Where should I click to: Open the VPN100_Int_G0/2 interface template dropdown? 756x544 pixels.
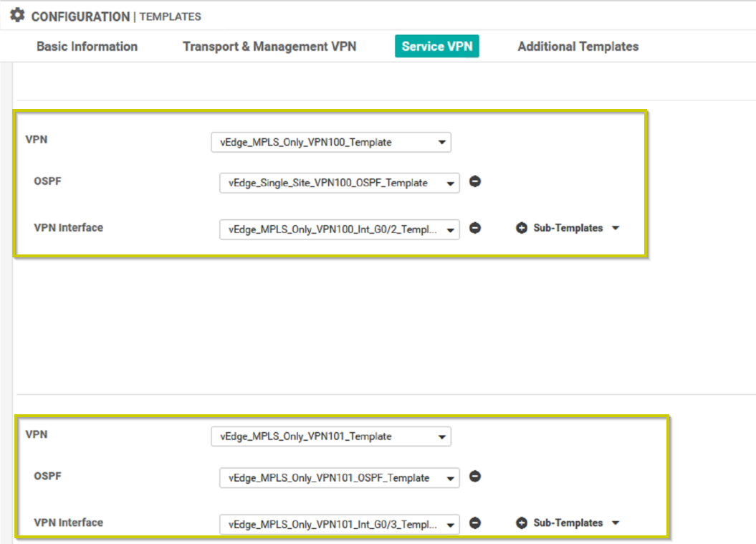[x=340, y=229]
